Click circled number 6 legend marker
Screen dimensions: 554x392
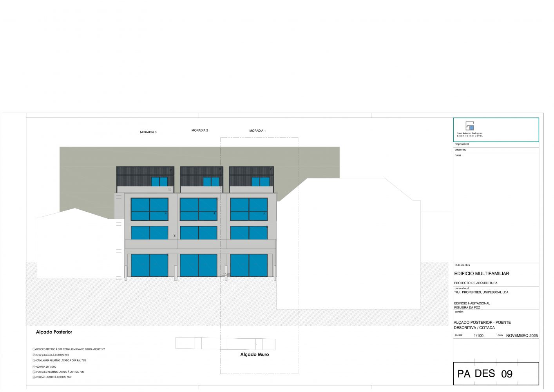(34, 377)
